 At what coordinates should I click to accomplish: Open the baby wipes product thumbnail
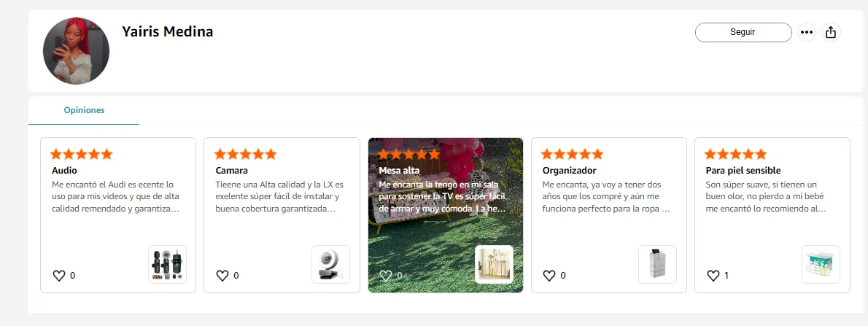pos(821,265)
